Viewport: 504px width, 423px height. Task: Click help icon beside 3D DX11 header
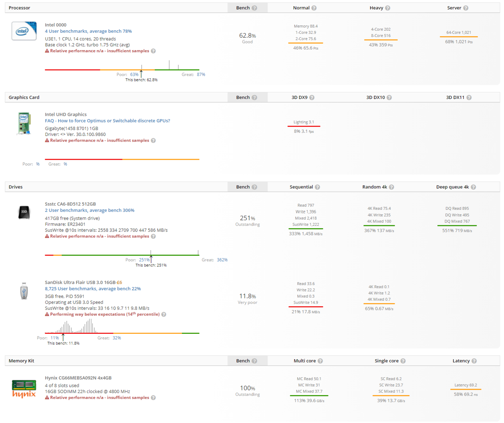click(469, 98)
